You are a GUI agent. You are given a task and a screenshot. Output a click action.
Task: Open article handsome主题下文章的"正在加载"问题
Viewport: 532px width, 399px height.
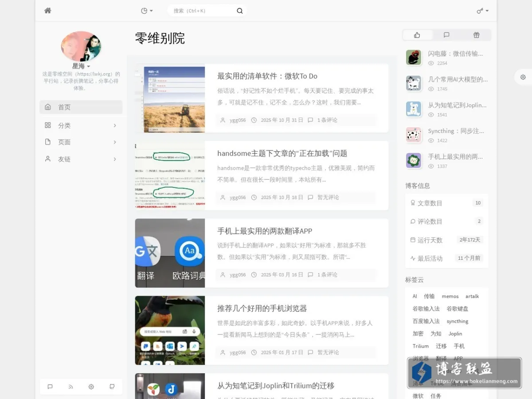(x=282, y=153)
